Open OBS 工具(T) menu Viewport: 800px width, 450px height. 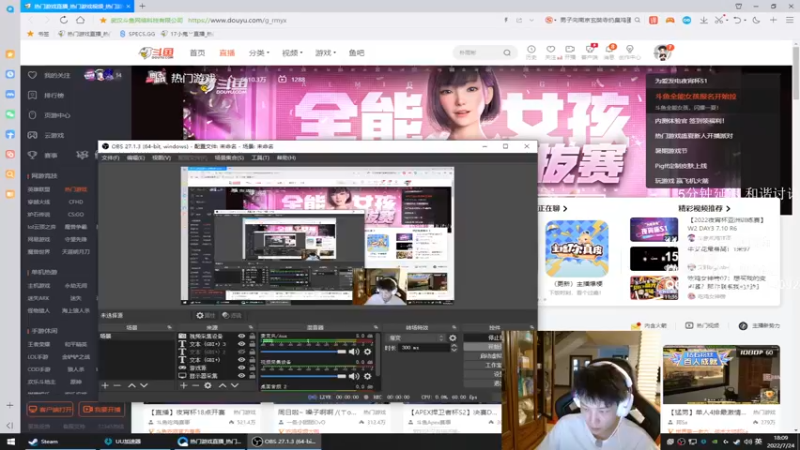click(260, 158)
